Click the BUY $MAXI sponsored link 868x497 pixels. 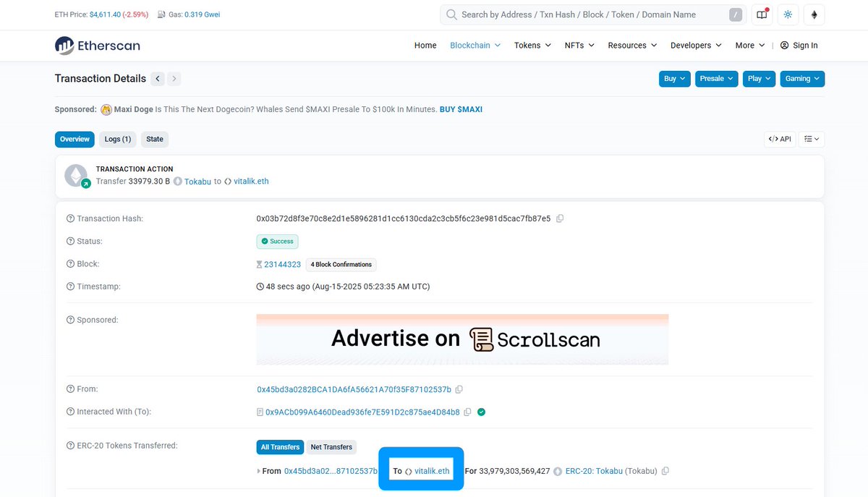461,109
